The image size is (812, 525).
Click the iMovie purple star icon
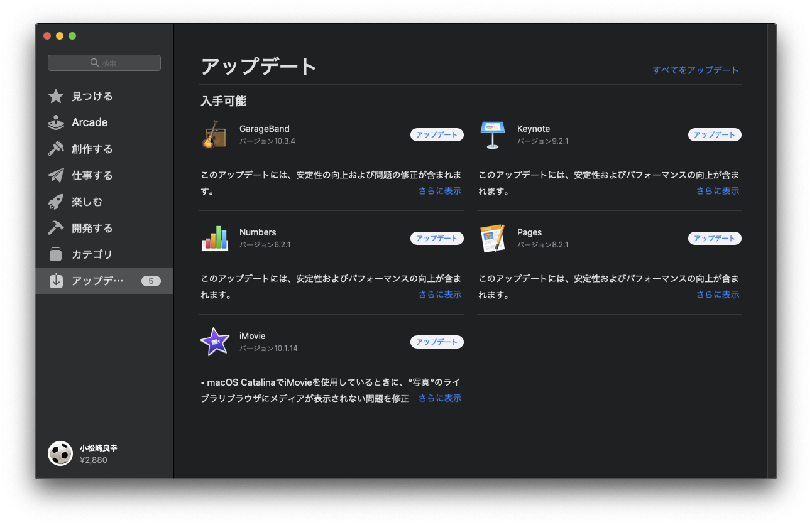pos(214,342)
